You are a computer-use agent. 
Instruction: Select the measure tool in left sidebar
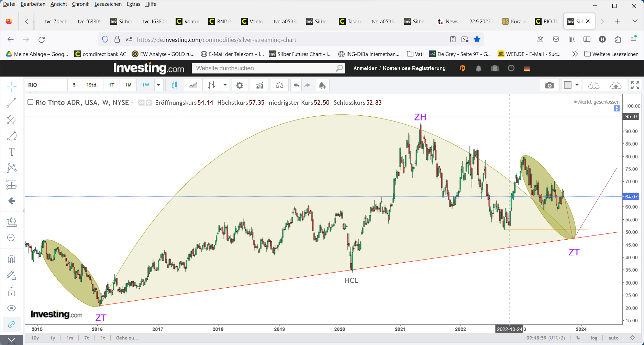pos(11,222)
